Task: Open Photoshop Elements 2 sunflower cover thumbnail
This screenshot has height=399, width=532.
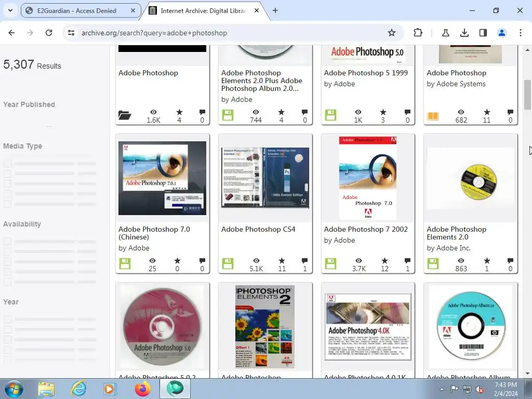Action: click(265, 327)
